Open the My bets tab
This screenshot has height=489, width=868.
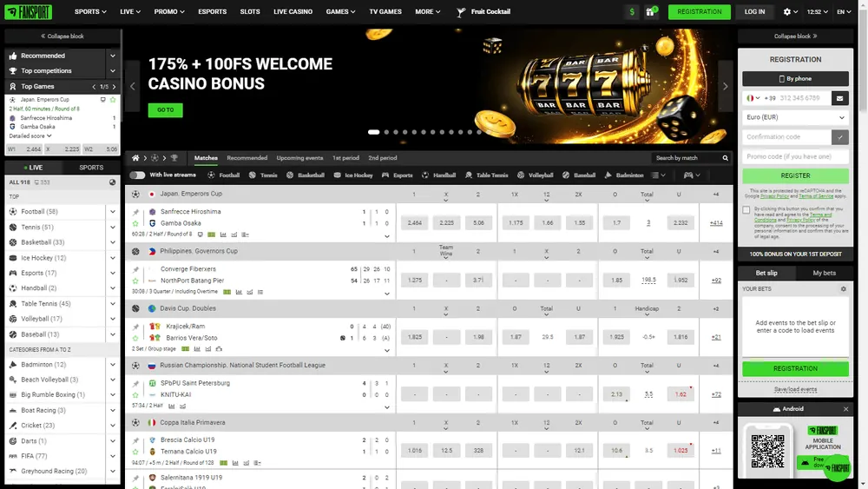point(824,273)
